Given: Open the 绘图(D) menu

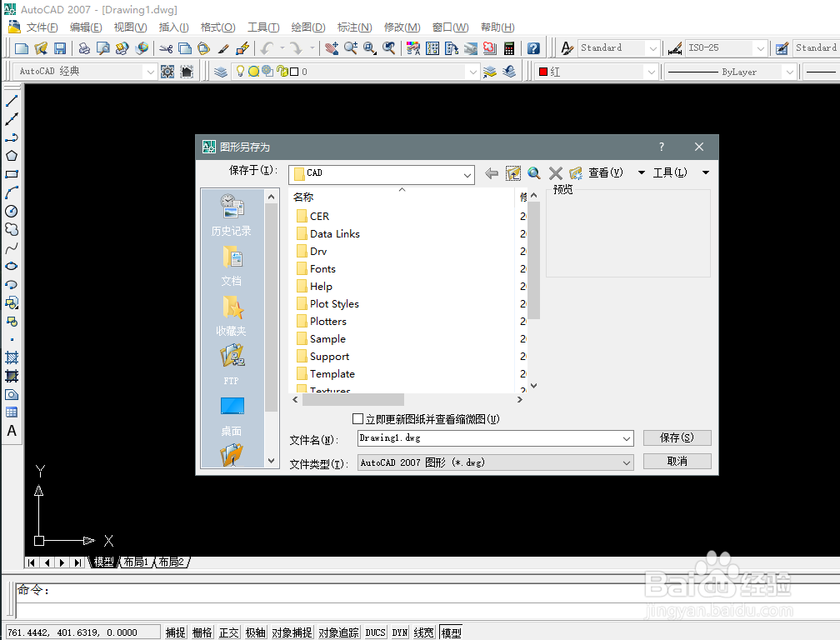Looking at the screenshot, I should 308,27.
